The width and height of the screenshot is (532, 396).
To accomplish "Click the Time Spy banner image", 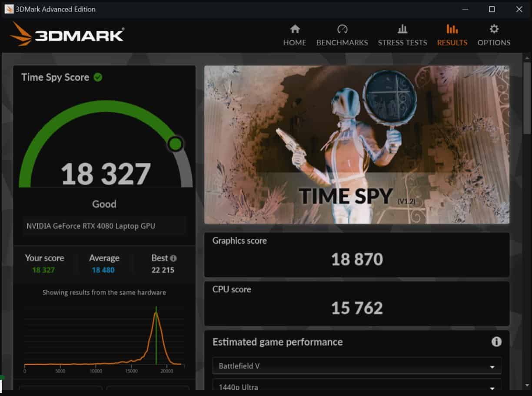I will point(357,144).
